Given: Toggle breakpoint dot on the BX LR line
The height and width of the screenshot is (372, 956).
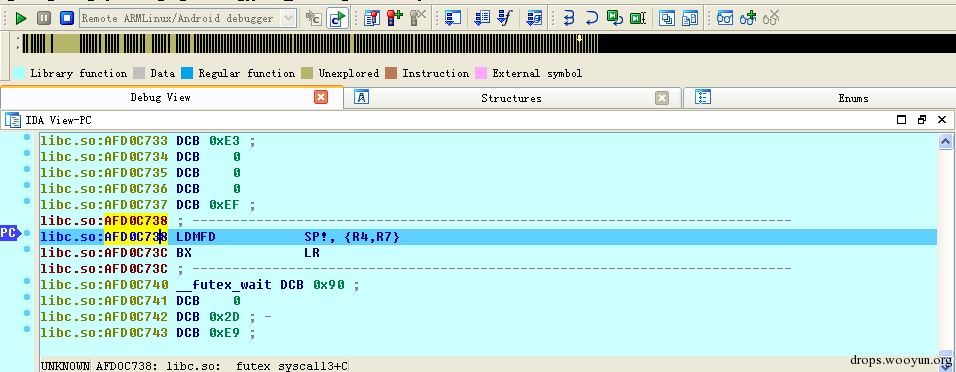Looking at the screenshot, I should pyautogui.click(x=27, y=249).
